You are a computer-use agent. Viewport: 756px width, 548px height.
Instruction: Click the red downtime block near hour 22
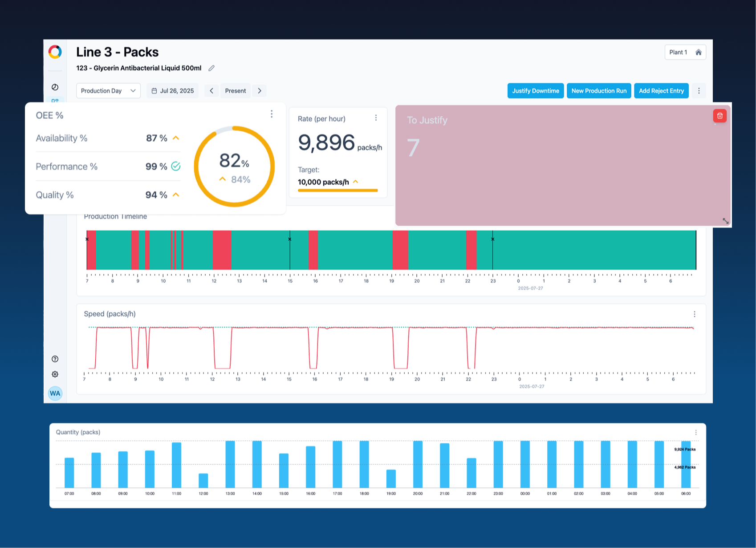click(x=471, y=250)
